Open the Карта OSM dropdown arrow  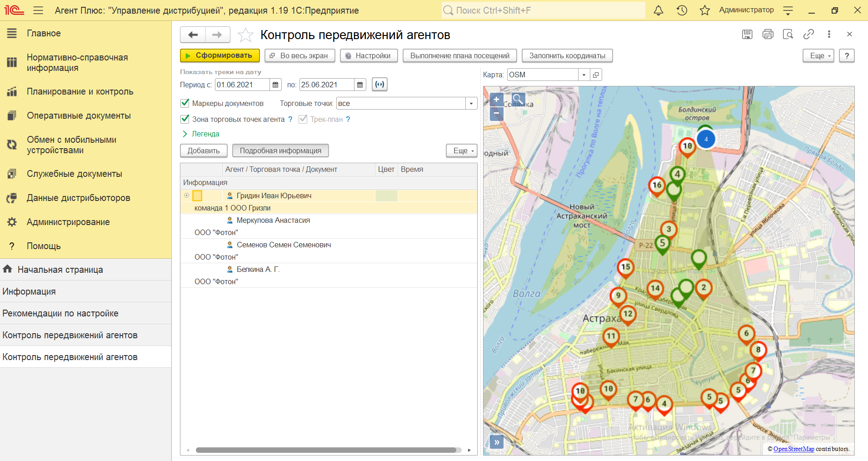[584, 75]
